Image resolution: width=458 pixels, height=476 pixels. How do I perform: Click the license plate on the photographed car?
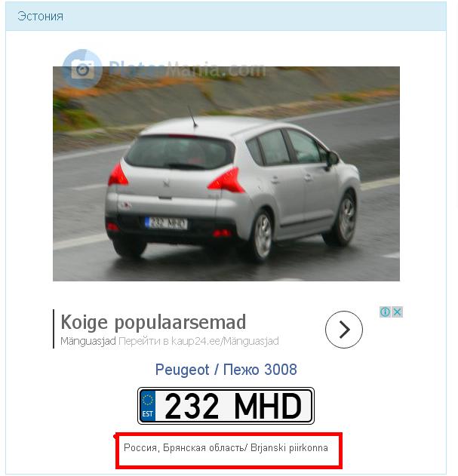tap(166, 223)
